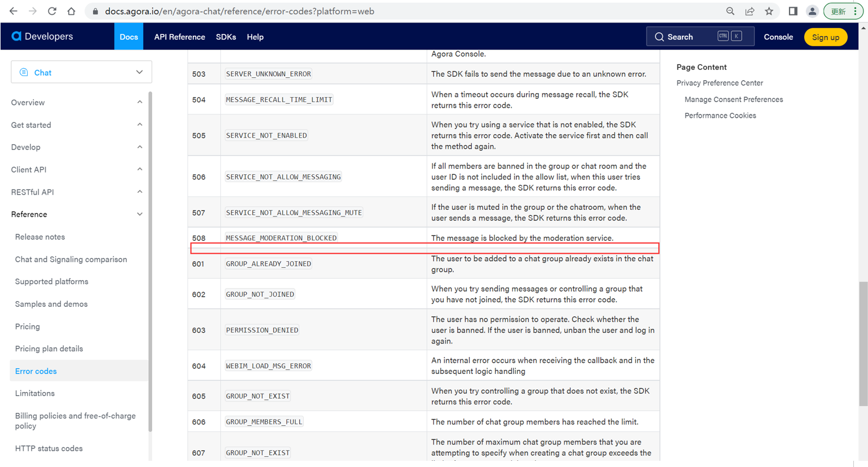Viewport: 868px width, 467px height.
Task: Expand the Client API section
Action: pyautogui.click(x=139, y=169)
